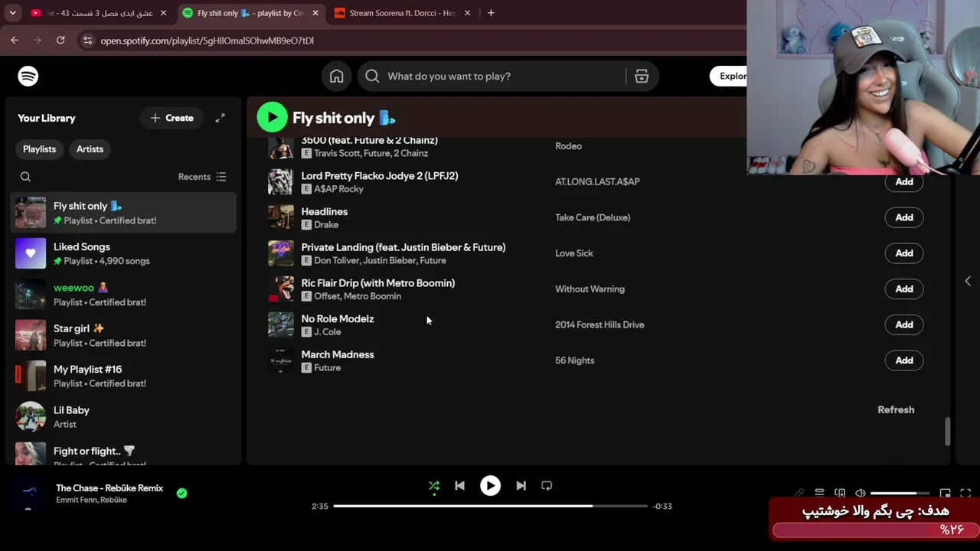Seek within the song progress bar
This screenshot has width=980, height=551.
coord(491,506)
